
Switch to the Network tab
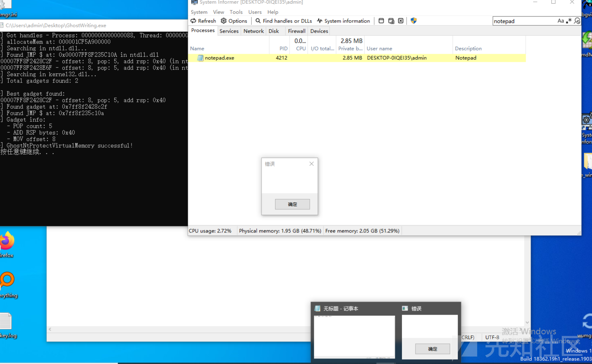(253, 31)
